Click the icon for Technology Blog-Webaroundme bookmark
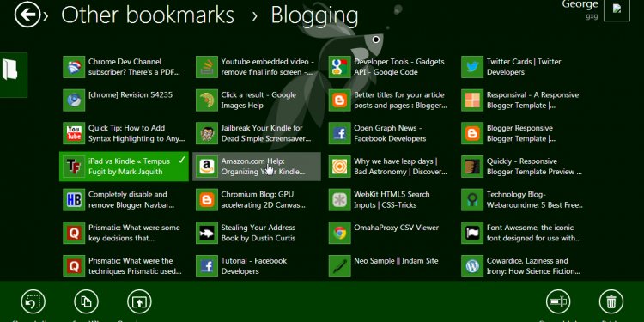Viewport: 644px width, 322px height. point(472,199)
